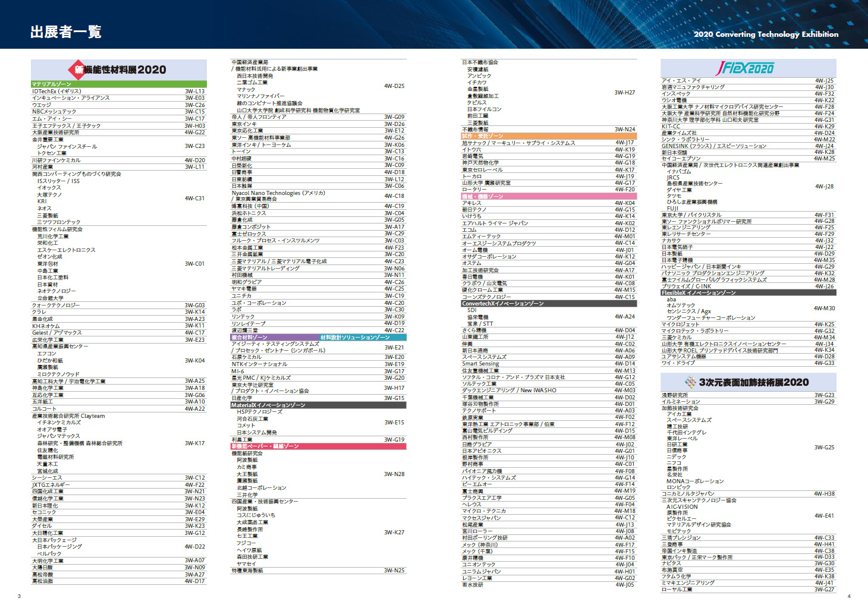Screen dimensions: 868x614
Task: Select 'HSPテクノロジーズ' entry
Action: pos(260,412)
